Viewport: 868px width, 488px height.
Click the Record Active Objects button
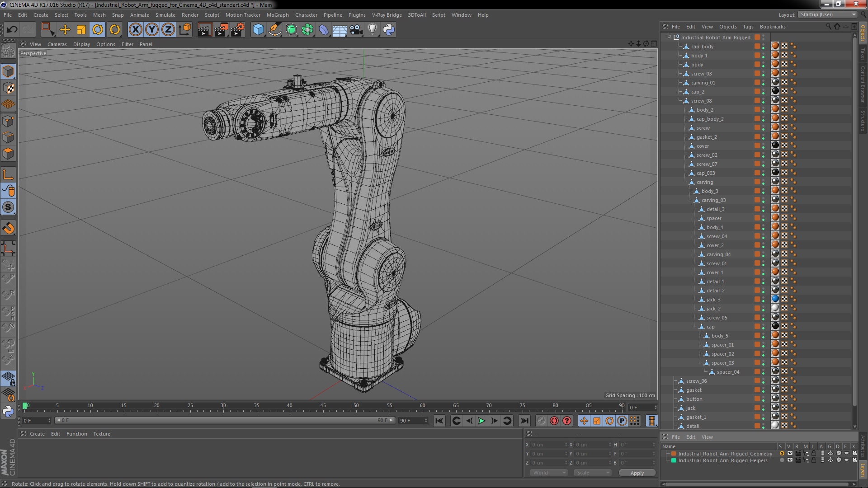point(542,421)
